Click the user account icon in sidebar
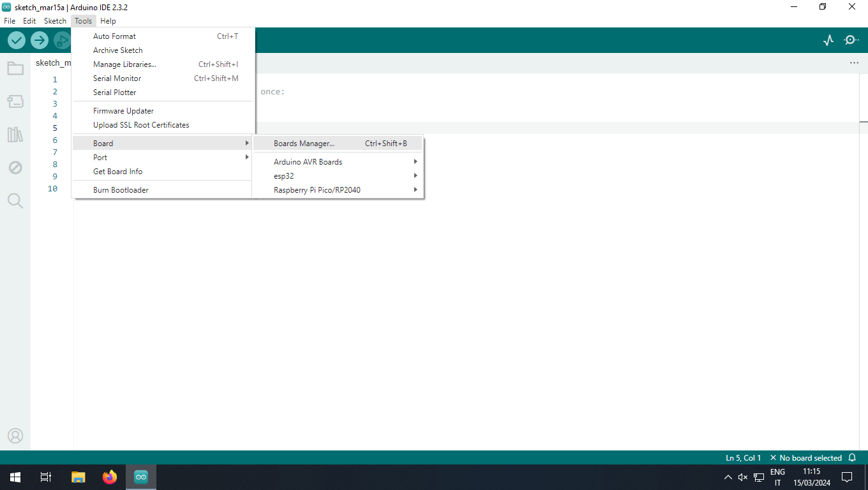This screenshot has height=490, width=868. [15, 436]
